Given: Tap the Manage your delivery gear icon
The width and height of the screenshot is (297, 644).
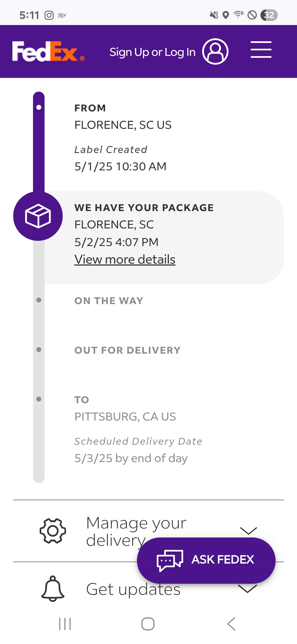Looking at the screenshot, I should coord(53,531).
